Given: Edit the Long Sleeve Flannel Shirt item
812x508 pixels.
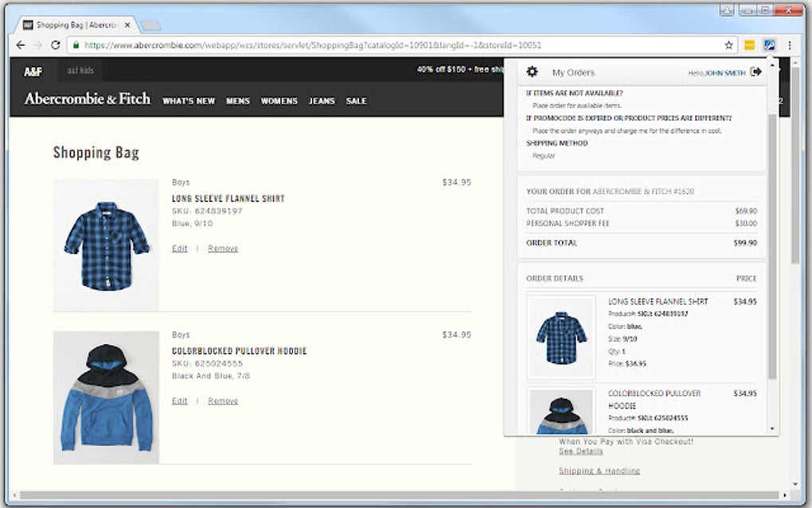Looking at the screenshot, I should (179, 248).
